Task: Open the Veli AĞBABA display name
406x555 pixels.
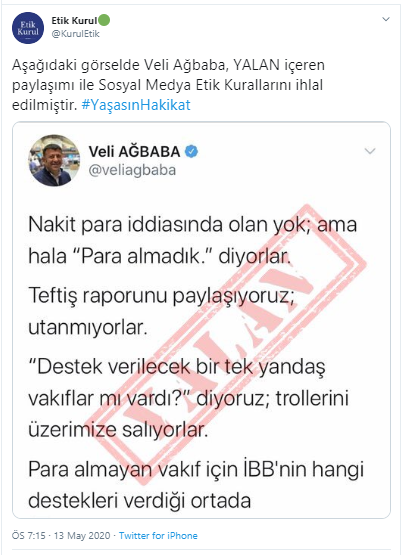Action: pos(135,151)
